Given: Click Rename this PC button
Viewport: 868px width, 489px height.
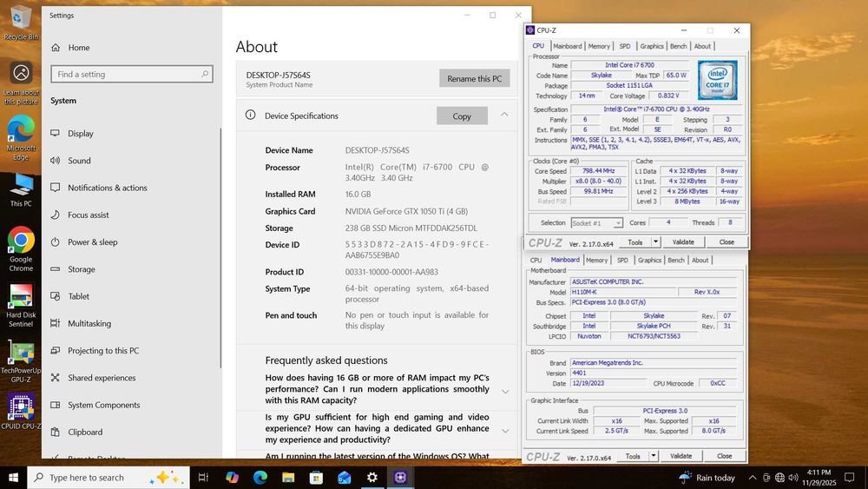Looking at the screenshot, I should (x=475, y=79).
